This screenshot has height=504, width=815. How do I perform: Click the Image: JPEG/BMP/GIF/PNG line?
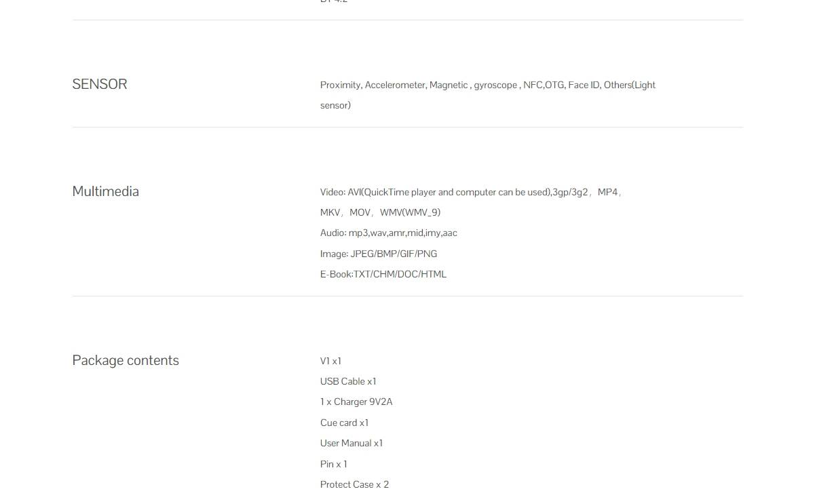point(379,254)
